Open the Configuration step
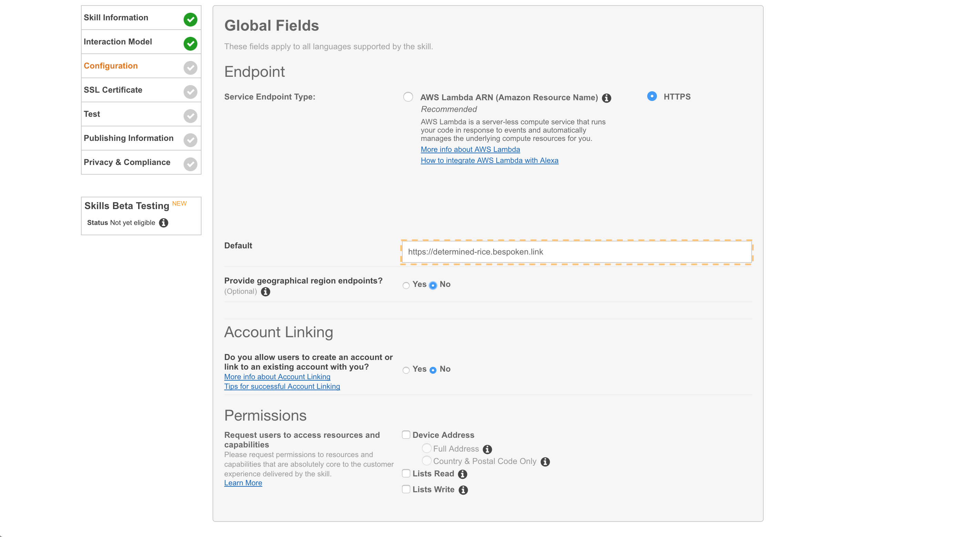Image resolution: width=980 pixels, height=537 pixels. [x=141, y=66]
